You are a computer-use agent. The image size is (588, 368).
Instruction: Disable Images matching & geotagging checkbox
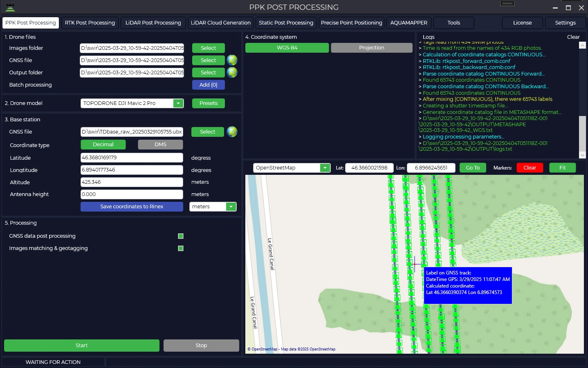click(x=181, y=248)
